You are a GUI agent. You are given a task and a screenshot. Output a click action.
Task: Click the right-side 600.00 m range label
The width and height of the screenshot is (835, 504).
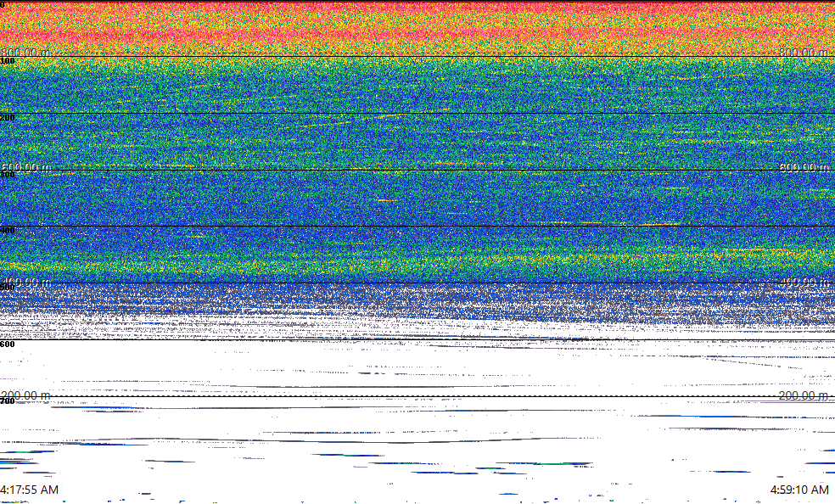(x=804, y=167)
